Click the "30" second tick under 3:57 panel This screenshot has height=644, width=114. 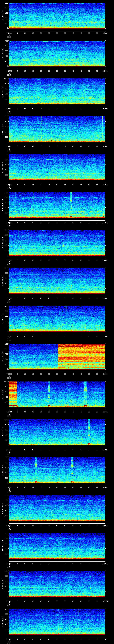57,525
